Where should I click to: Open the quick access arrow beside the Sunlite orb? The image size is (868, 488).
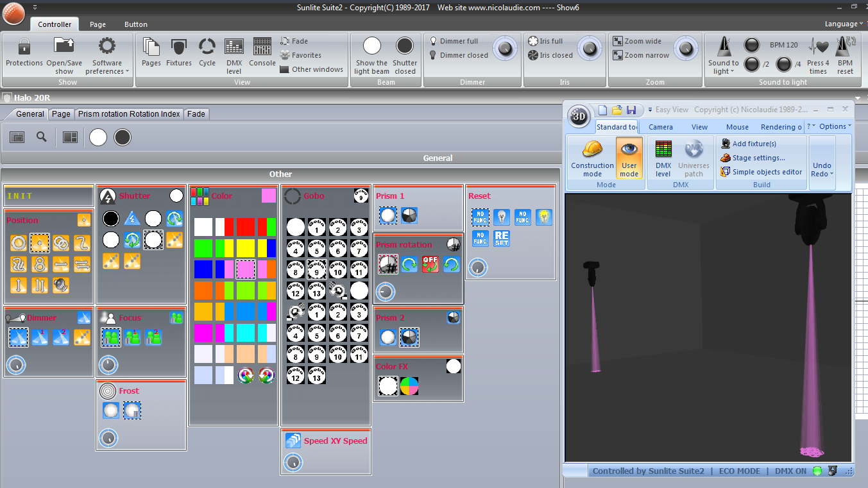[x=35, y=7]
